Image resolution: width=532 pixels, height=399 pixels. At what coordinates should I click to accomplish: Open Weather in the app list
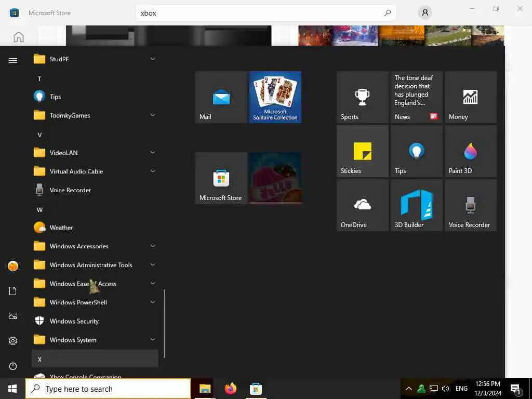tap(95, 228)
